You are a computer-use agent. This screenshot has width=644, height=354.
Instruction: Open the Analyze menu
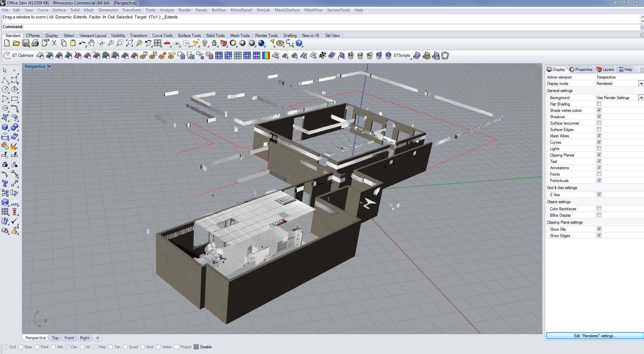[x=167, y=10]
